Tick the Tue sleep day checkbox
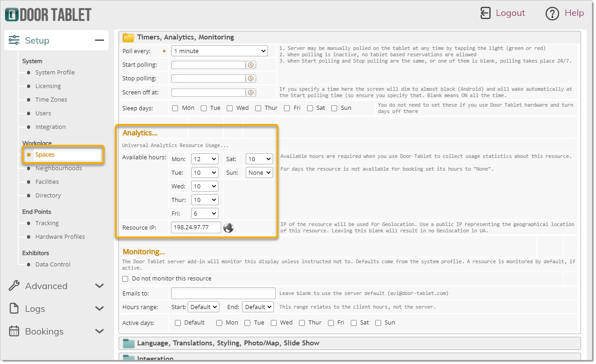This screenshot has width=596, height=364. pos(204,108)
